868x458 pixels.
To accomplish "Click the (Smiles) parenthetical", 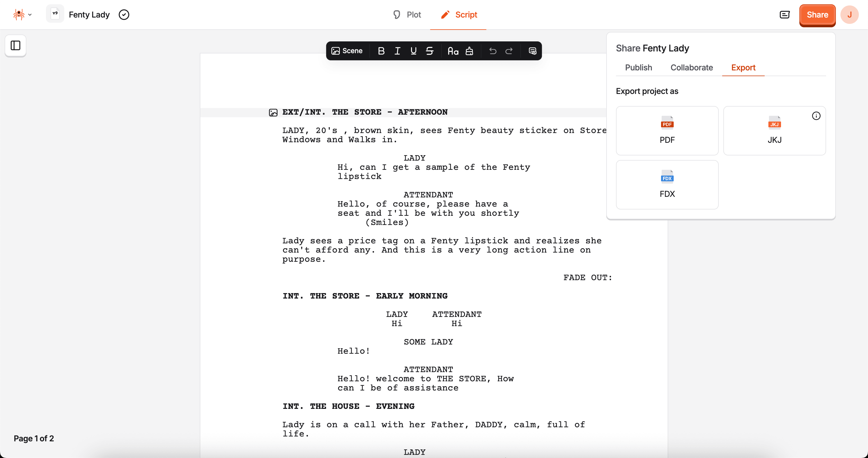I will click(387, 222).
